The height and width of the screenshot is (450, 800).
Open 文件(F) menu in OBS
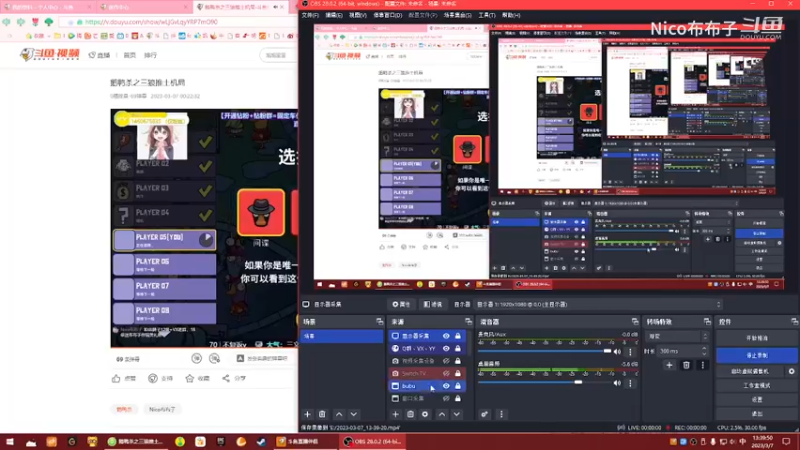click(310, 15)
